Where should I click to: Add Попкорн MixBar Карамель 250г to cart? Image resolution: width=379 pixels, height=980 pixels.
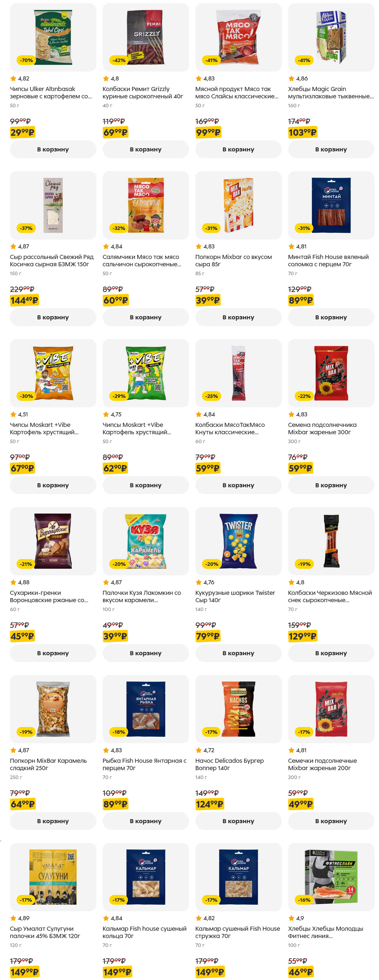click(53, 821)
